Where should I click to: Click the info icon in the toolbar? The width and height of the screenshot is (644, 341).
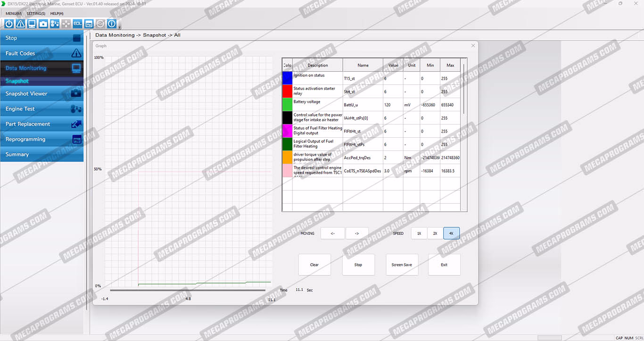pyautogui.click(x=112, y=24)
